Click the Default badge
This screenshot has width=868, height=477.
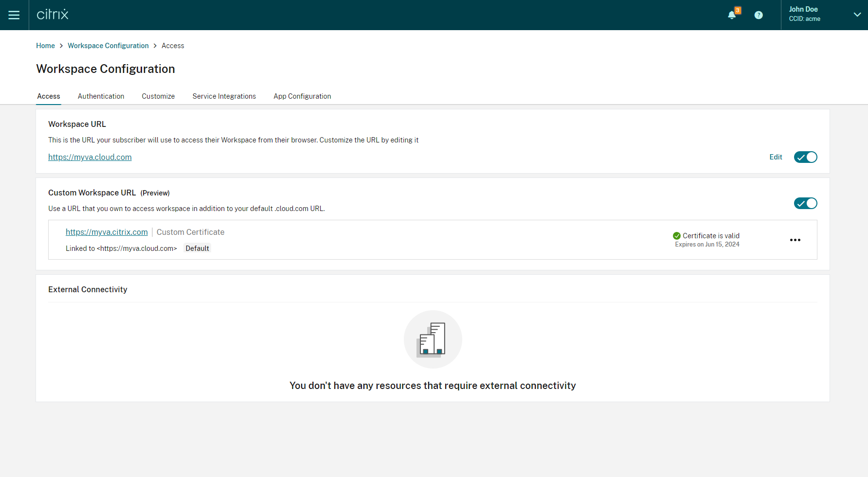click(x=197, y=248)
